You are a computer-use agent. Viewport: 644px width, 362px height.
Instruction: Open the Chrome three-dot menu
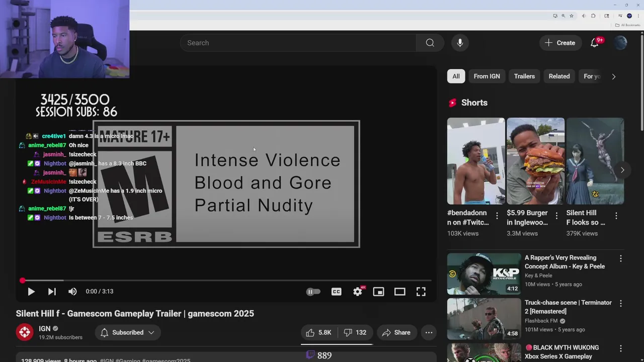pyautogui.click(x=638, y=16)
